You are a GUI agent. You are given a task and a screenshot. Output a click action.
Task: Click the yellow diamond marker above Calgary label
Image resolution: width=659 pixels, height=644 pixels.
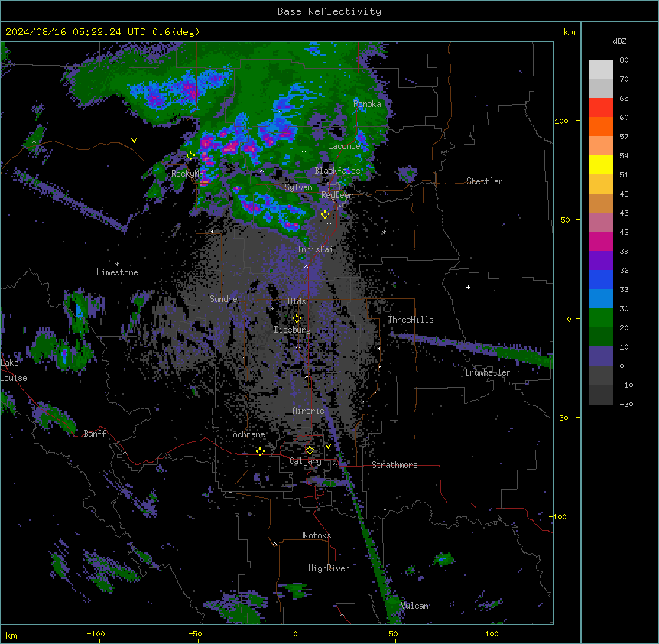[x=310, y=450]
